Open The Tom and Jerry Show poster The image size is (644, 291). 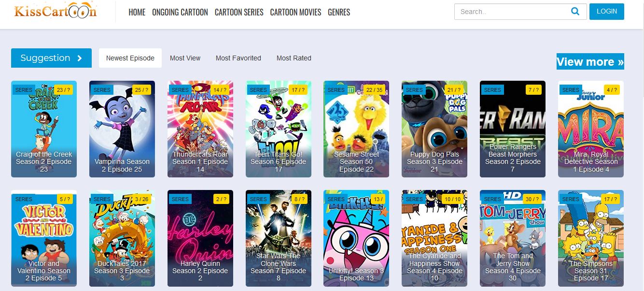513,238
